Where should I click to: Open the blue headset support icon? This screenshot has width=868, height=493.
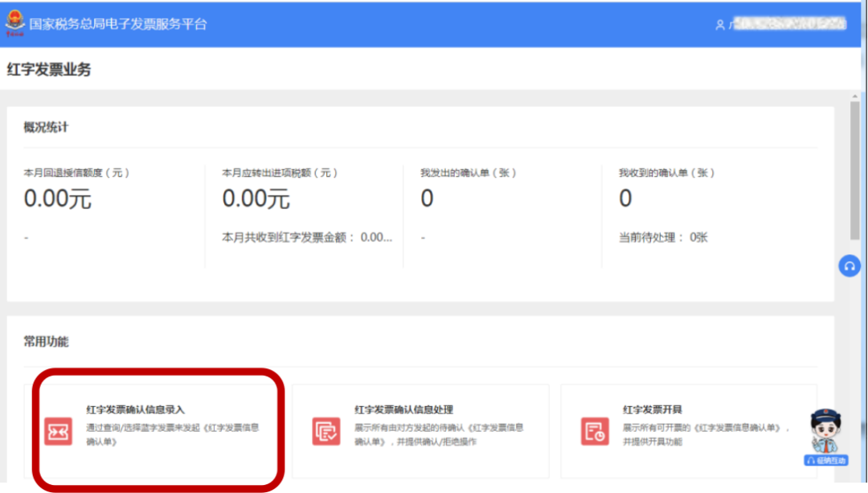click(850, 266)
